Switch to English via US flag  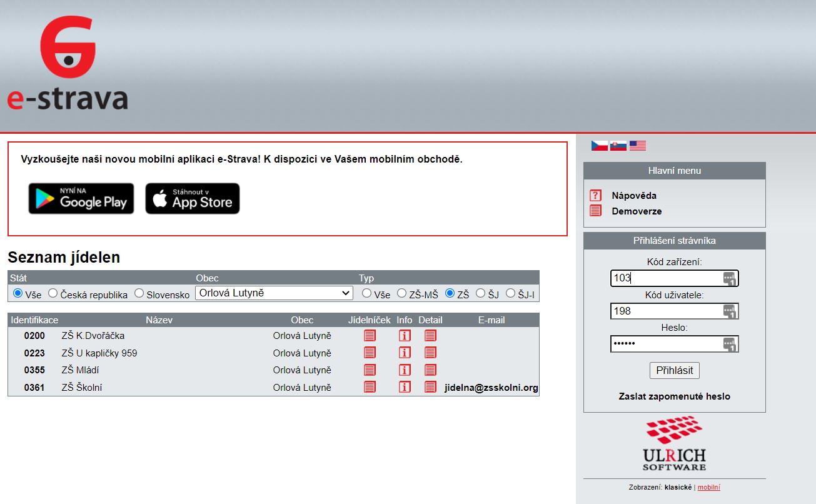point(638,146)
